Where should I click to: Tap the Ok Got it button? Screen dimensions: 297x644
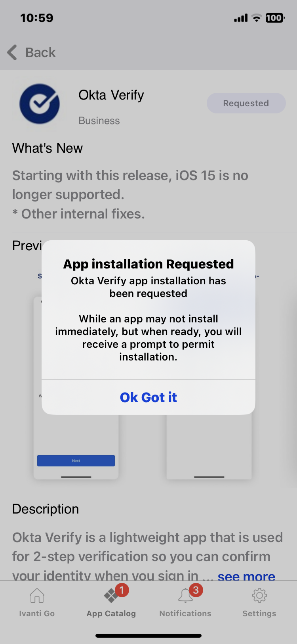coord(148,397)
